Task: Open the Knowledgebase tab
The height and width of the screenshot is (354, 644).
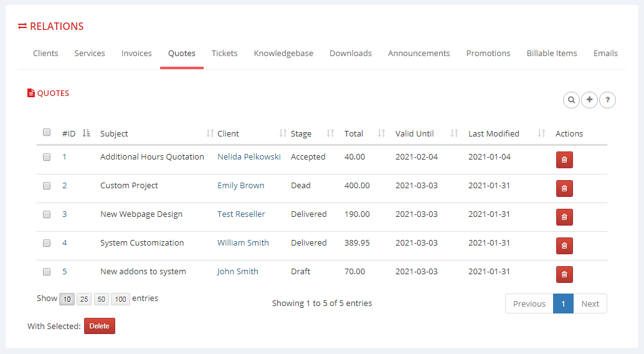Action: [x=283, y=54]
